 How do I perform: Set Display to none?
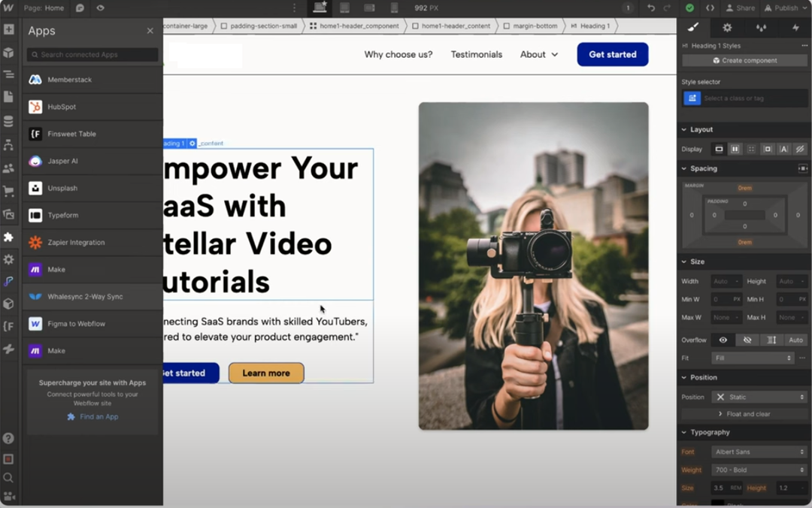(800, 149)
